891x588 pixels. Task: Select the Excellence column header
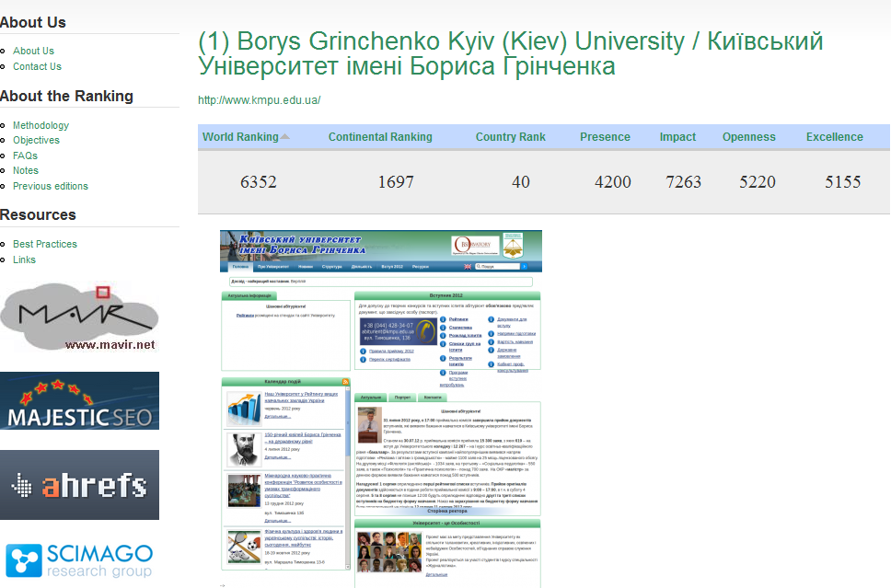click(834, 137)
